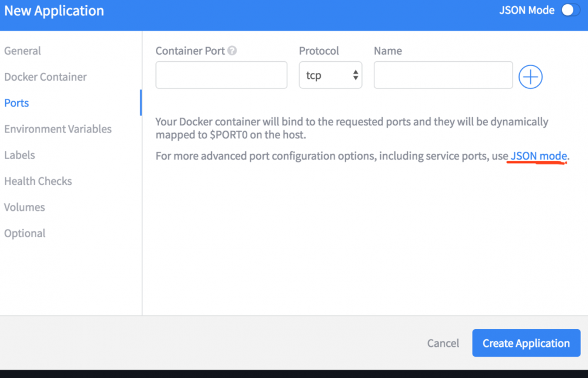588x378 pixels.
Task: Click the underlined JSON mode link
Action: coord(537,155)
